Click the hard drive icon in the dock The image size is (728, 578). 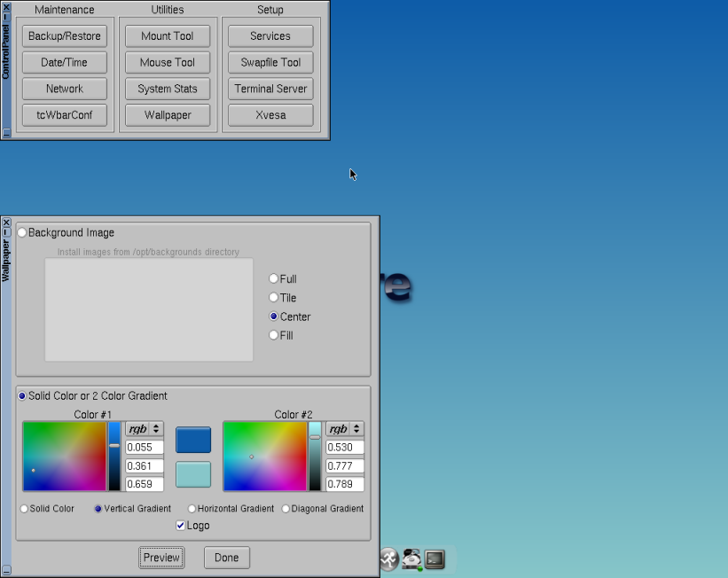[x=411, y=558]
